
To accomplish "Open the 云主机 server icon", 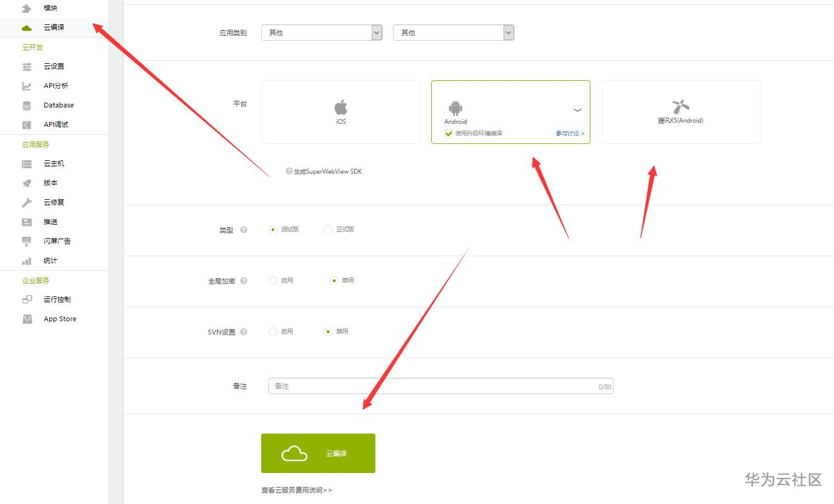I will pos(27,164).
